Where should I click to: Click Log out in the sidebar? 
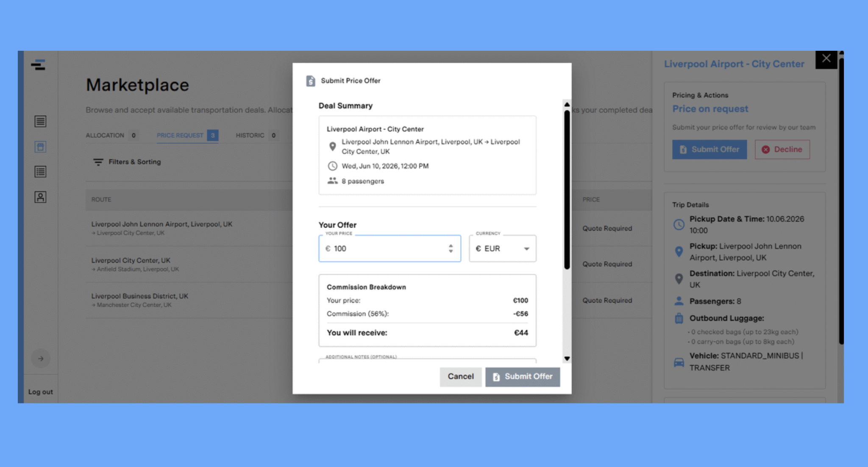tap(41, 392)
